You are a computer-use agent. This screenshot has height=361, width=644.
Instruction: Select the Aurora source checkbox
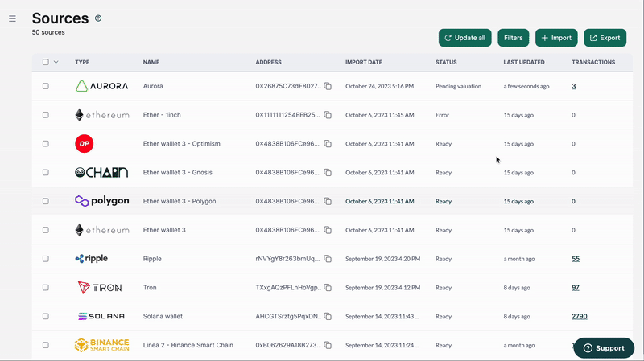click(x=46, y=86)
